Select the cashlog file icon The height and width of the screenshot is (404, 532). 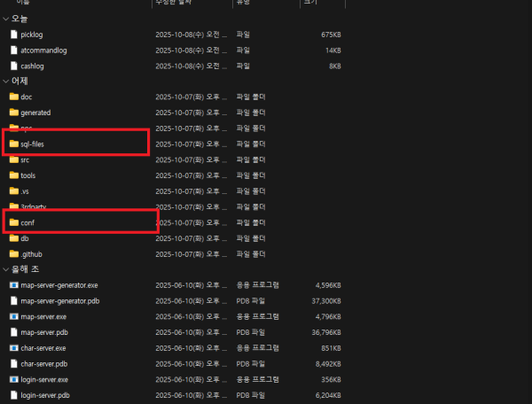[13, 66]
